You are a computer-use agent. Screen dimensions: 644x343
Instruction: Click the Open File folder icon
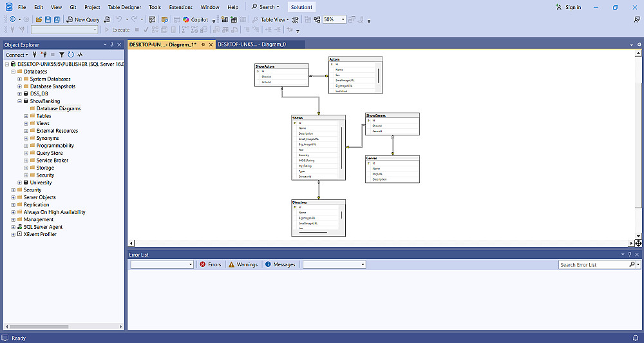tap(39, 19)
